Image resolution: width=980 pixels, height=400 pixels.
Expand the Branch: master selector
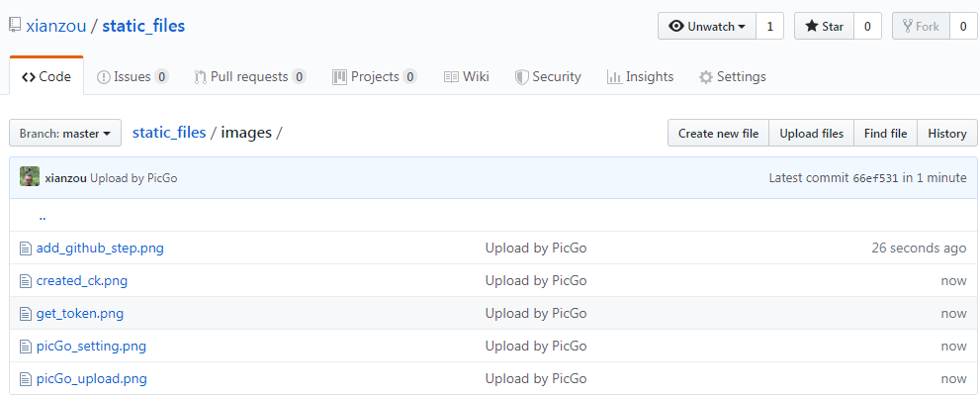[x=65, y=134]
